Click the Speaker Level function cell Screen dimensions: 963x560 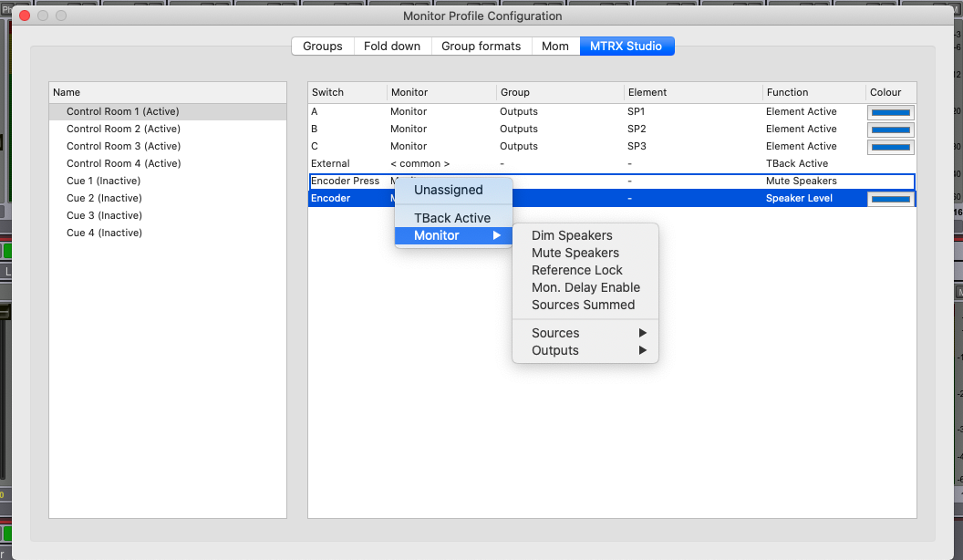799,198
